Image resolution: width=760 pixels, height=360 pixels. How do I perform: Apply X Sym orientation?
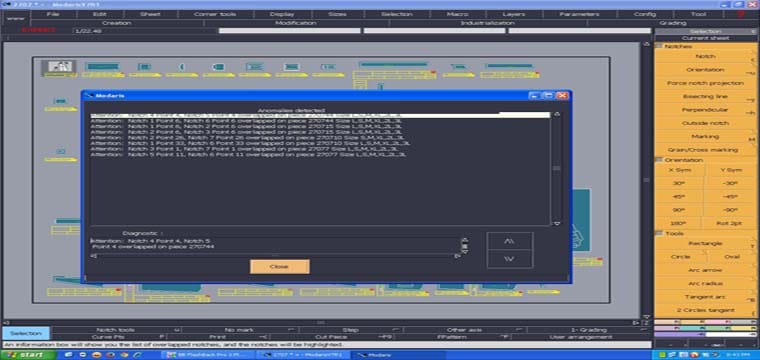pyautogui.click(x=679, y=171)
